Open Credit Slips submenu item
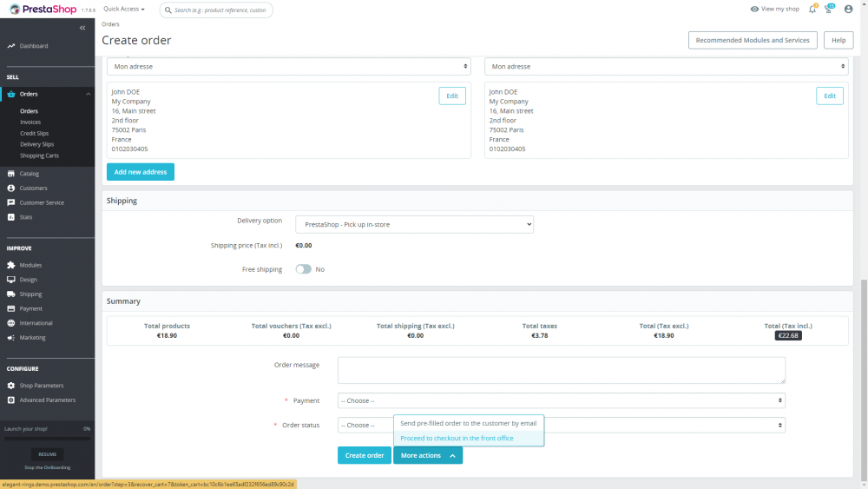 pyautogui.click(x=35, y=134)
